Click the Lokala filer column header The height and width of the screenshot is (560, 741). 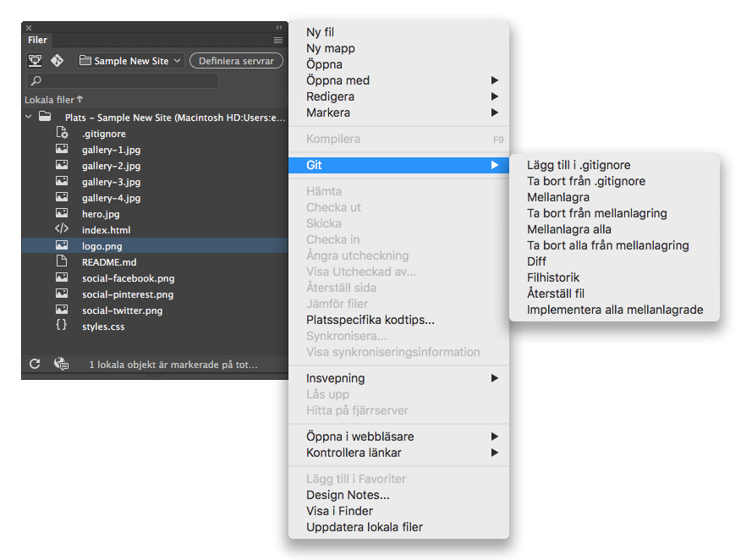coord(53,100)
